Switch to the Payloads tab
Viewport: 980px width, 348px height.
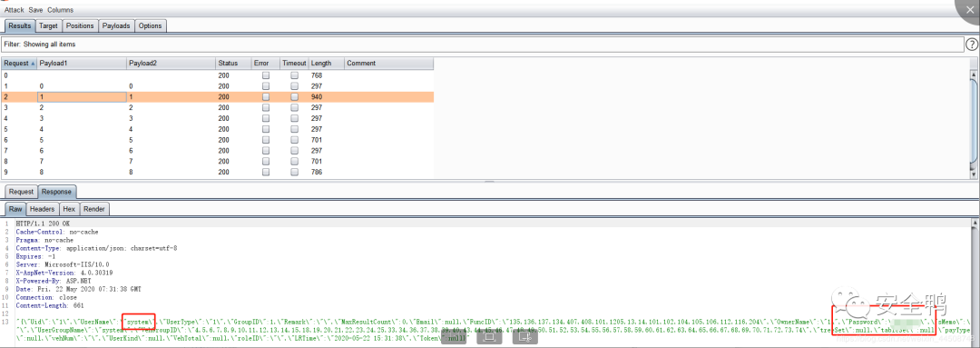tap(117, 25)
